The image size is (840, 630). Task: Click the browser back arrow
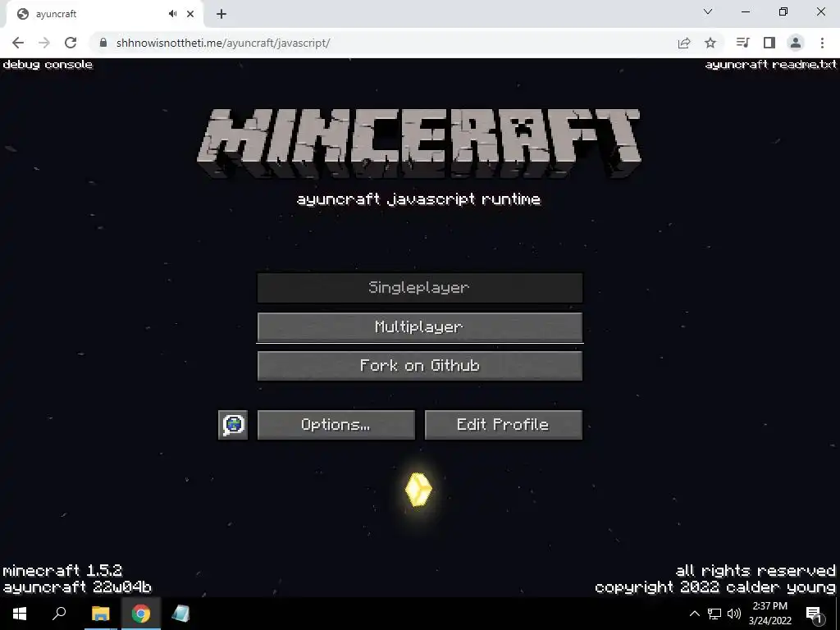coord(18,43)
